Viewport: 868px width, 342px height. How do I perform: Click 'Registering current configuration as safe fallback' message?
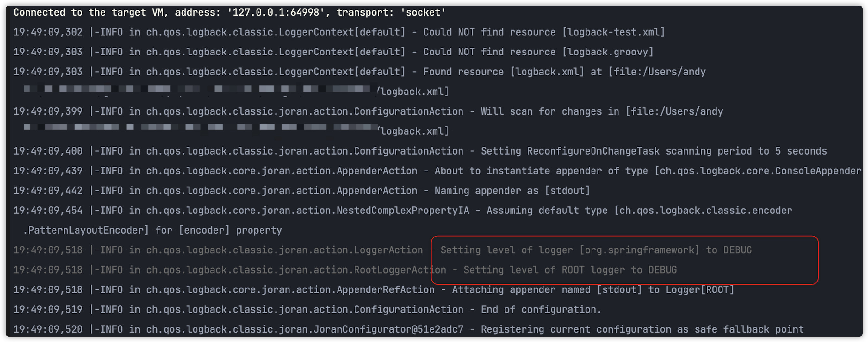[642, 329]
